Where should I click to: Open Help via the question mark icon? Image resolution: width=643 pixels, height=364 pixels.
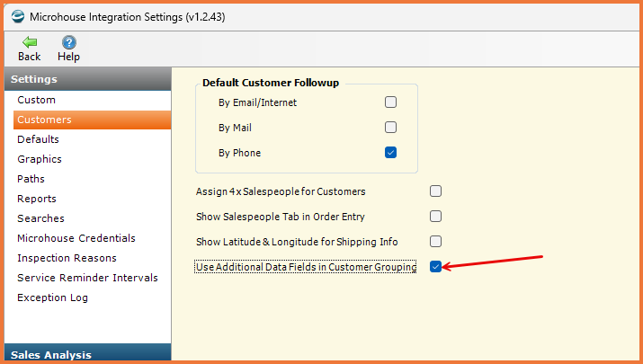69,42
